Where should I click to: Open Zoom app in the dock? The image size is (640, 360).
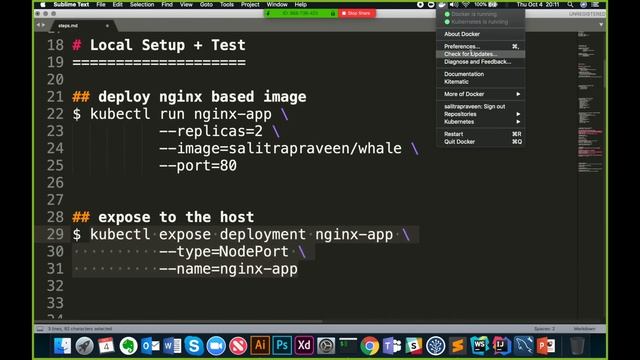(216, 346)
